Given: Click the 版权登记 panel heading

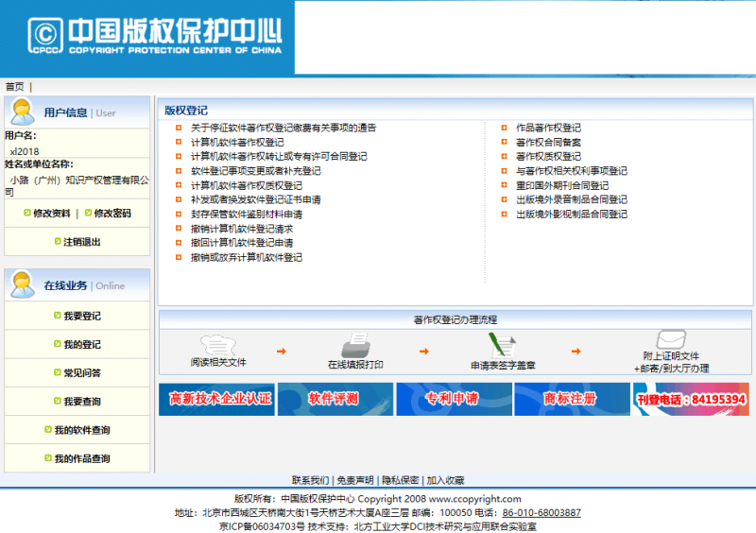Looking at the screenshot, I should 185,111.
